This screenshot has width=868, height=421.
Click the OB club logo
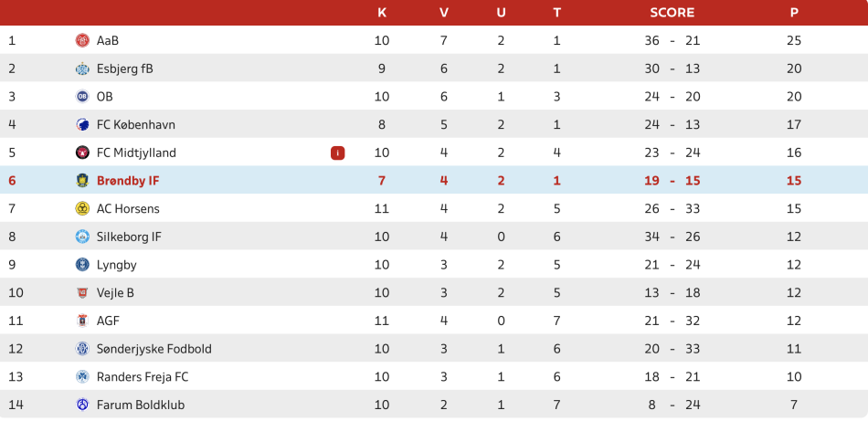82,97
